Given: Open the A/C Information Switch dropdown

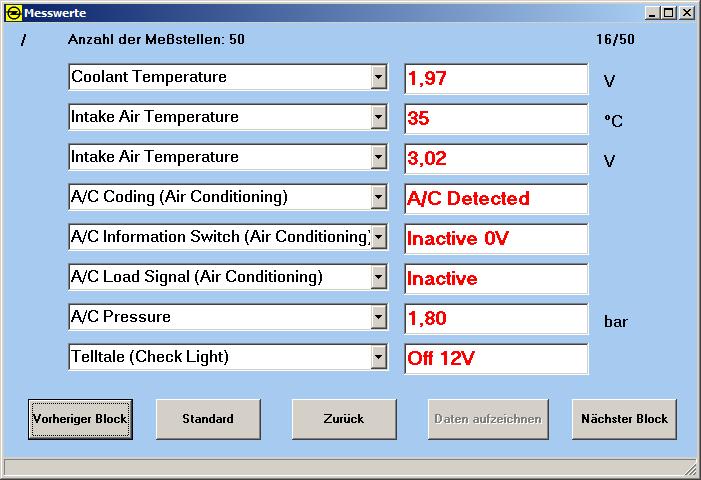Looking at the screenshot, I should point(378,238).
